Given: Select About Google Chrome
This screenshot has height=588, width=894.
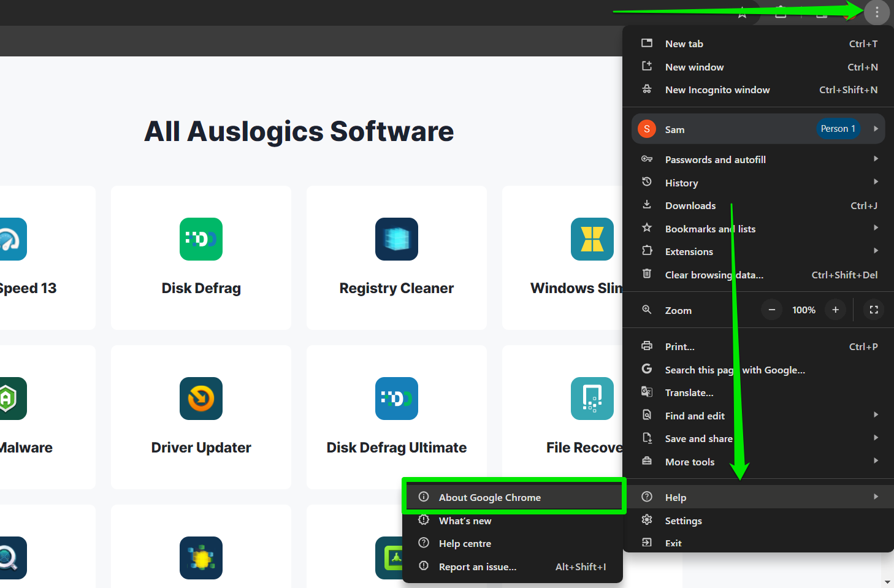Looking at the screenshot, I should pyautogui.click(x=489, y=497).
